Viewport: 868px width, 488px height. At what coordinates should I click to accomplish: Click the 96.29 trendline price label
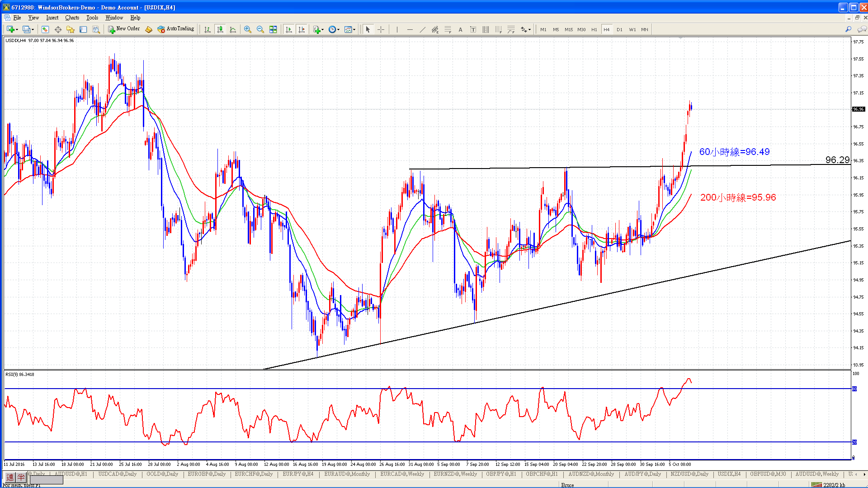(x=837, y=160)
